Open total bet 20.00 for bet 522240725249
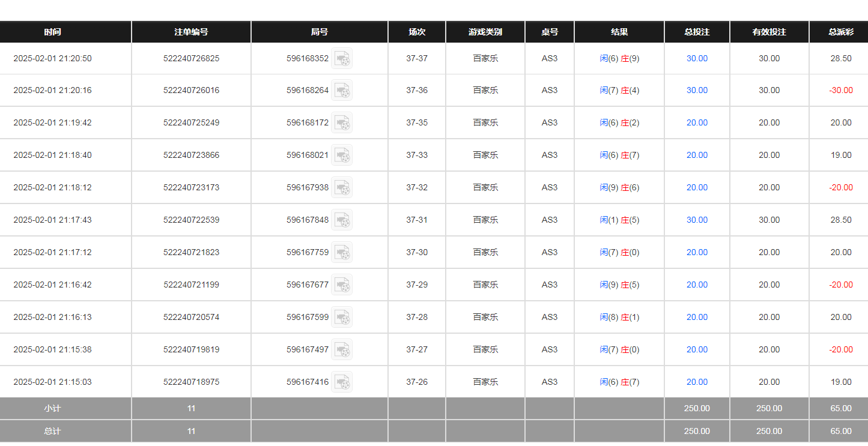The width and height of the screenshot is (868, 446). [697, 122]
